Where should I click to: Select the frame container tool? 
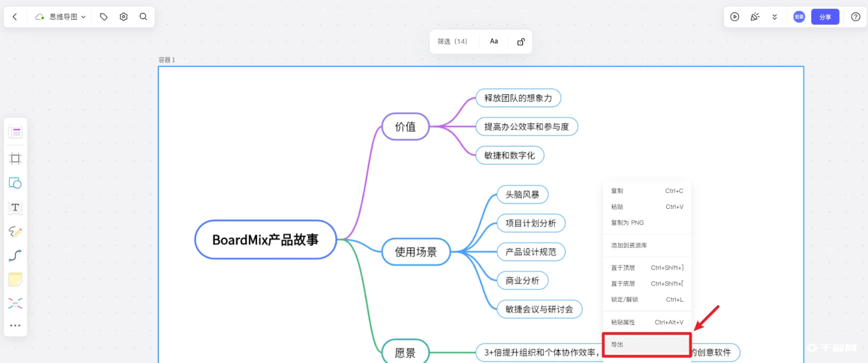point(16,158)
